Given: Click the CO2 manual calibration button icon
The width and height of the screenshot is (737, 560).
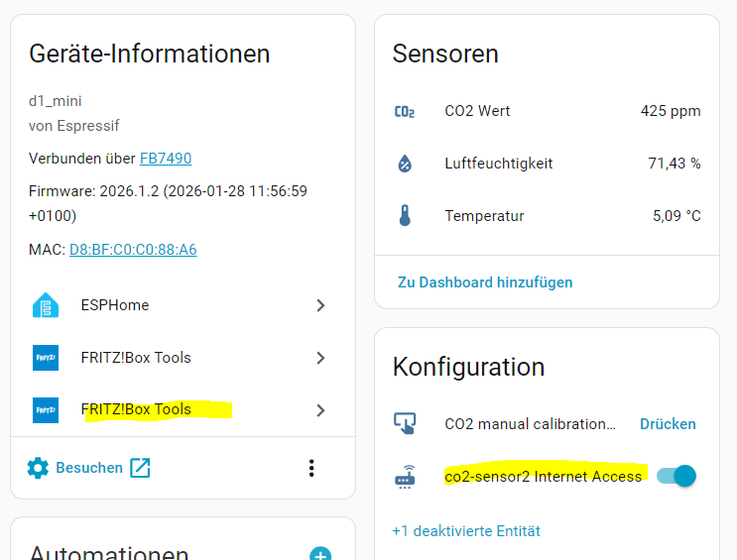Looking at the screenshot, I should (x=405, y=424).
